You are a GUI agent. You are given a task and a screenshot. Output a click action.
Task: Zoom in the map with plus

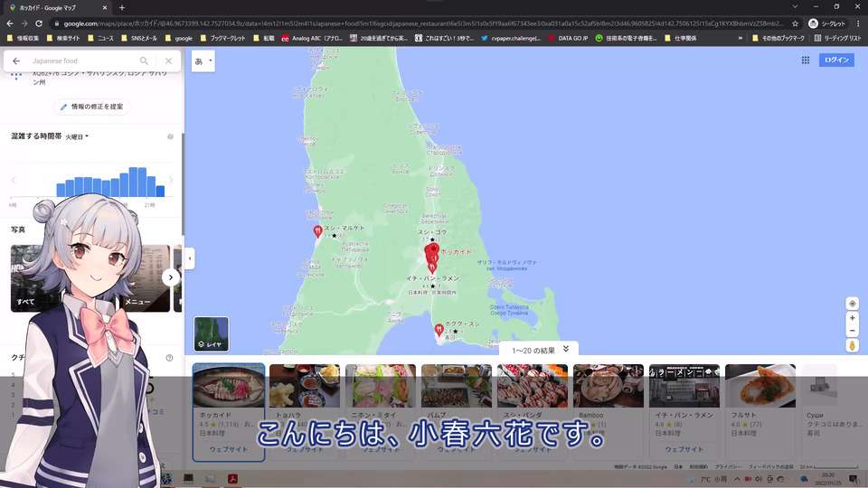point(852,318)
